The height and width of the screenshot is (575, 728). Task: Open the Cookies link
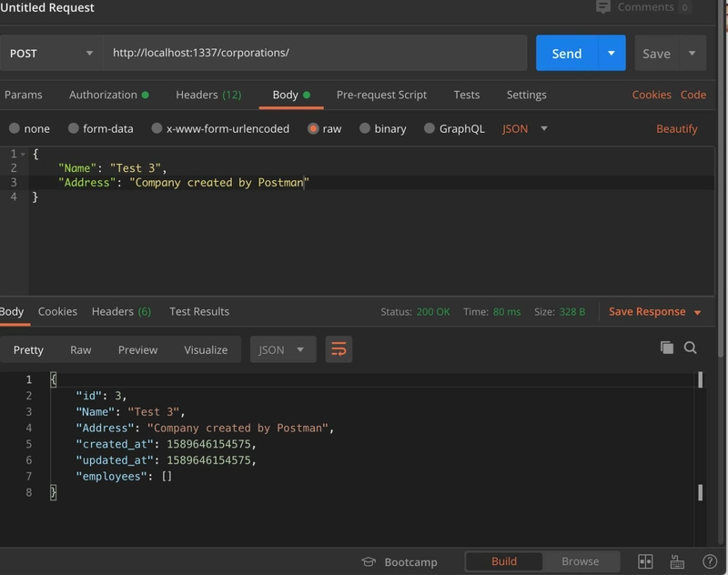coord(652,95)
